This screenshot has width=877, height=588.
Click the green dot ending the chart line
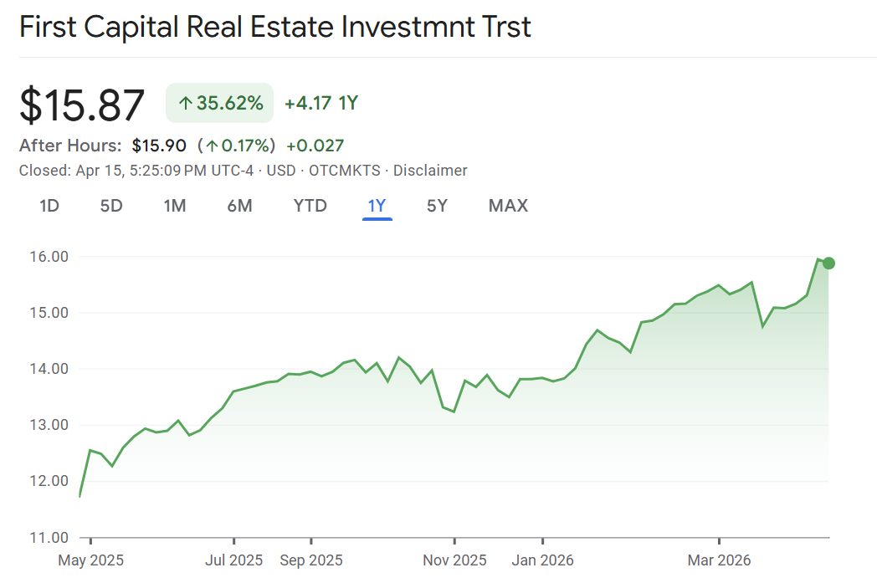click(x=828, y=263)
